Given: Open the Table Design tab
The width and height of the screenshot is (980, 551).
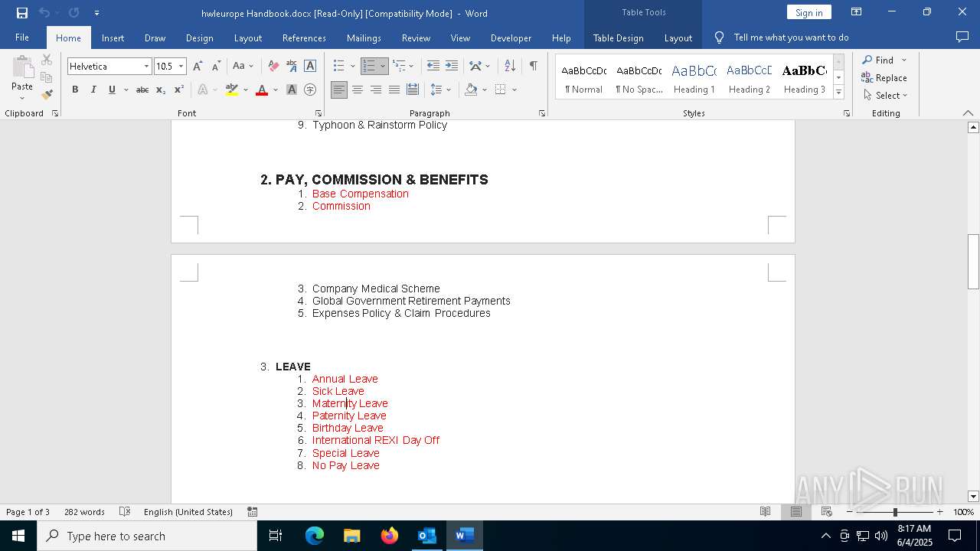Looking at the screenshot, I should (x=618, y=37).
